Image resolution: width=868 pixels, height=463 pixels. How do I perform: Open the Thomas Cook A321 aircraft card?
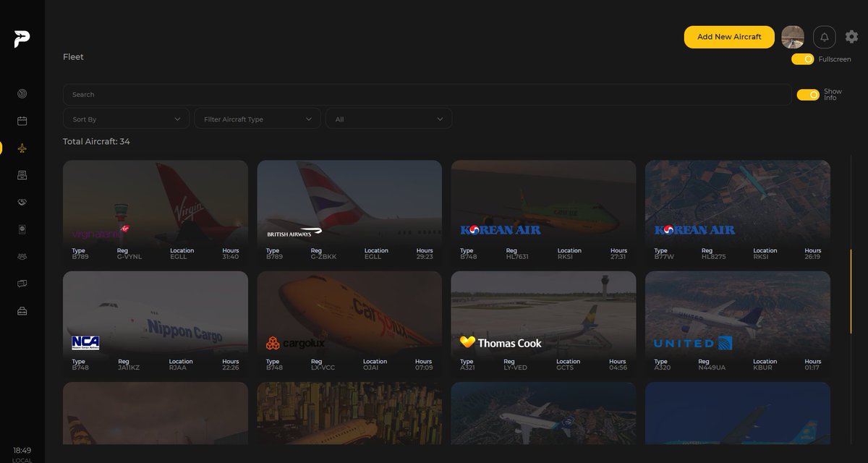543,323
